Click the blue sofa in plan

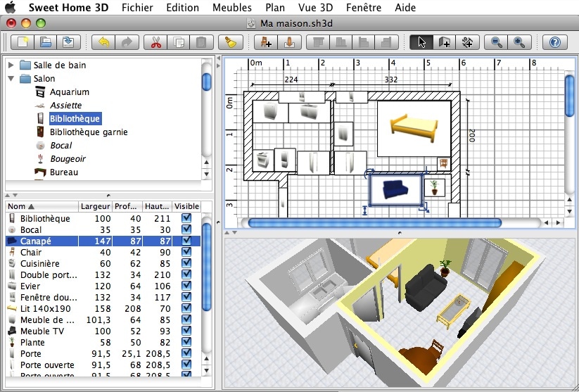[396, 189]
